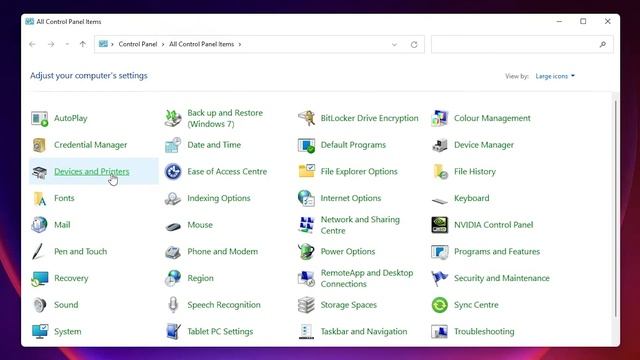Click the Storage Spaces text link
Image resolution: width=640 pixels, height=360 pixels.
[349, 305]
